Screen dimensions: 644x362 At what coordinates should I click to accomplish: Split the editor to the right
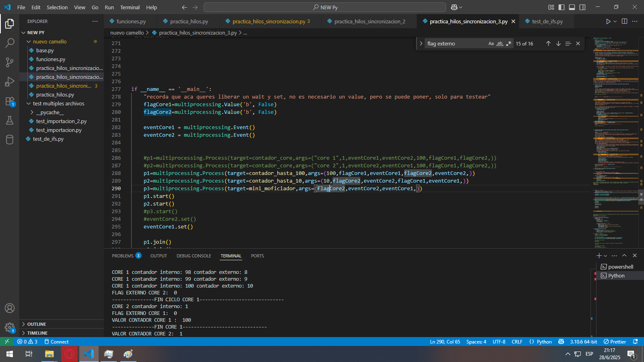tap(624, 21)
